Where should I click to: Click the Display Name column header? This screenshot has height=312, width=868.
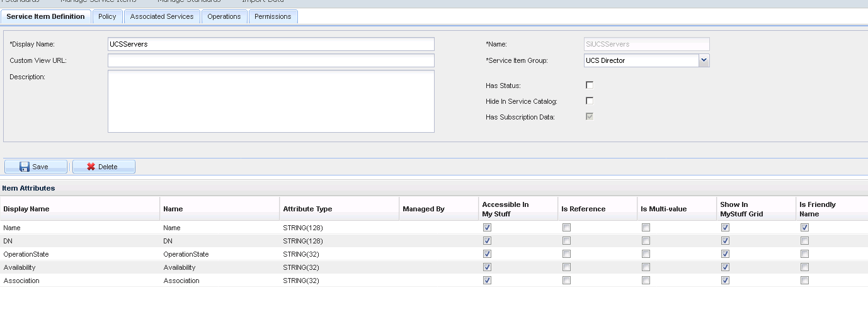click(x=80, y=209)
